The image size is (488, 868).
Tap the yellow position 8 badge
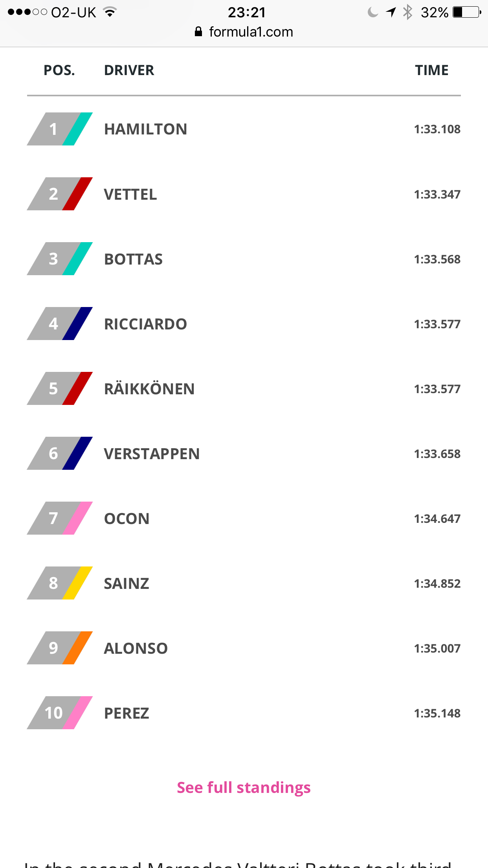click(60, 583)
